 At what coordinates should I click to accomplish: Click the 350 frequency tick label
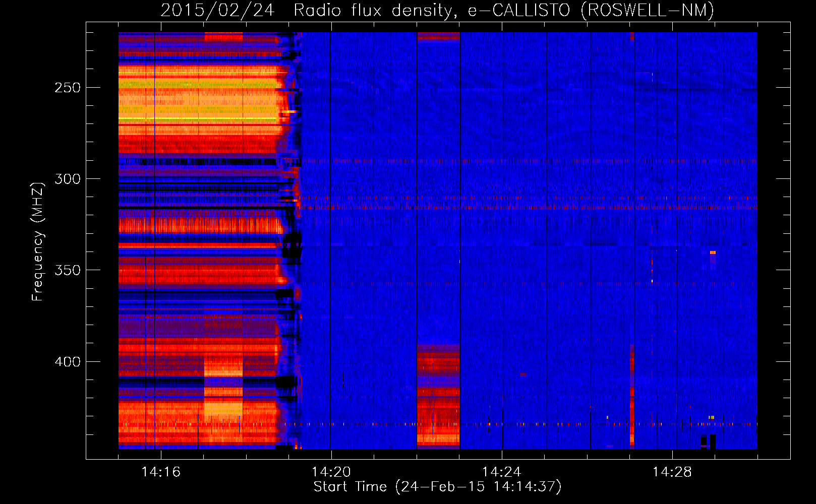pos(68,270)
